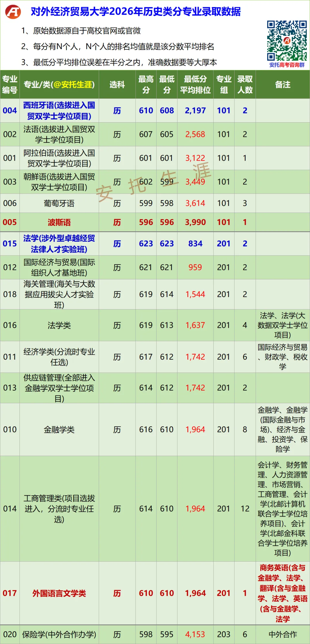This screenshot has height=644, width=310.
Task: Click the 3,990 ranking value
Action: tap(195, 222)
